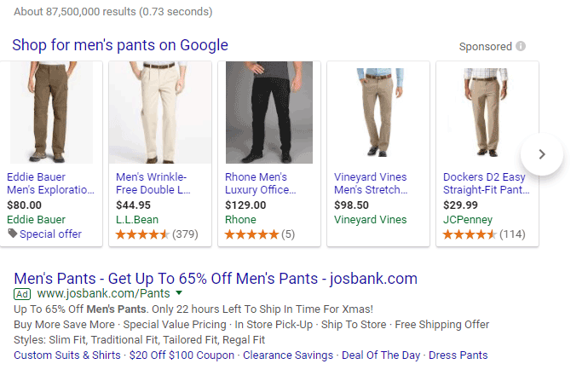The height and width of the screenshot is (387, 588).
Task: Click the Eddie Bauer Special offer link
Action: point(51,234)
